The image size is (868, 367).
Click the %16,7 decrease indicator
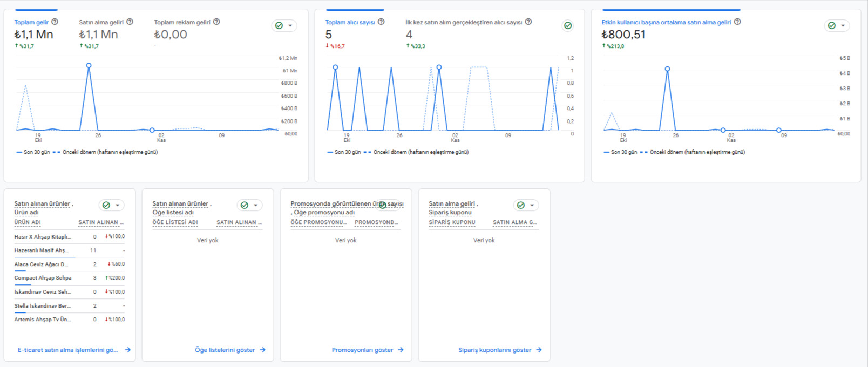click(x=335, y=46)
